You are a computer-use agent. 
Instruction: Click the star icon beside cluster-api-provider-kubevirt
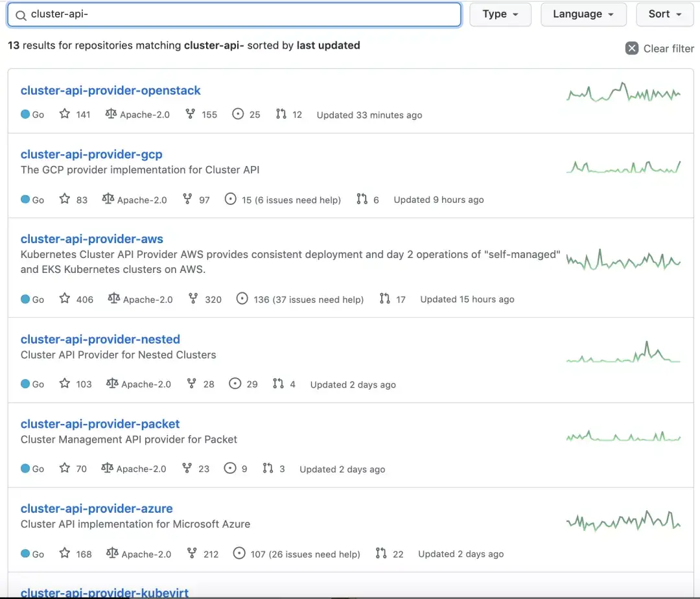(65, 598)
